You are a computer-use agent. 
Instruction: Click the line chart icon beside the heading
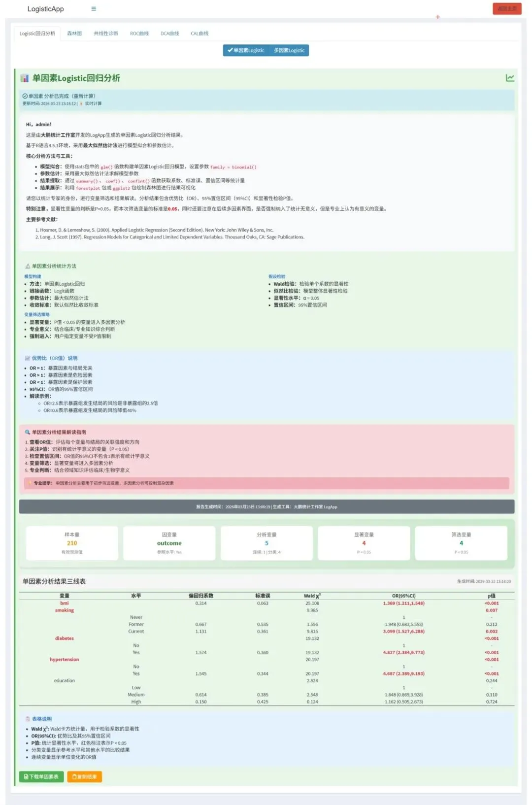coord(510,78)
